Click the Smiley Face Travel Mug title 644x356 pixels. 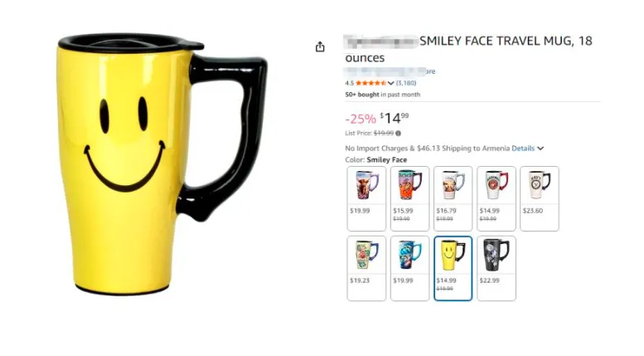pos(468,49)
